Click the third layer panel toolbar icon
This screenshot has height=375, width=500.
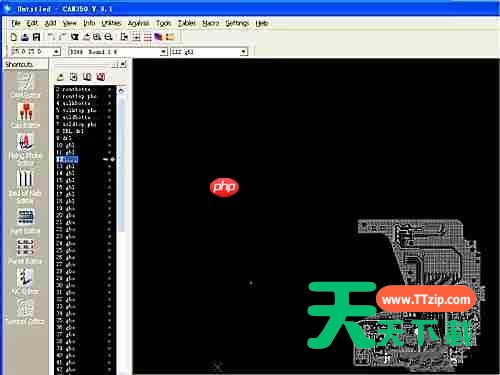coord(87,77)
